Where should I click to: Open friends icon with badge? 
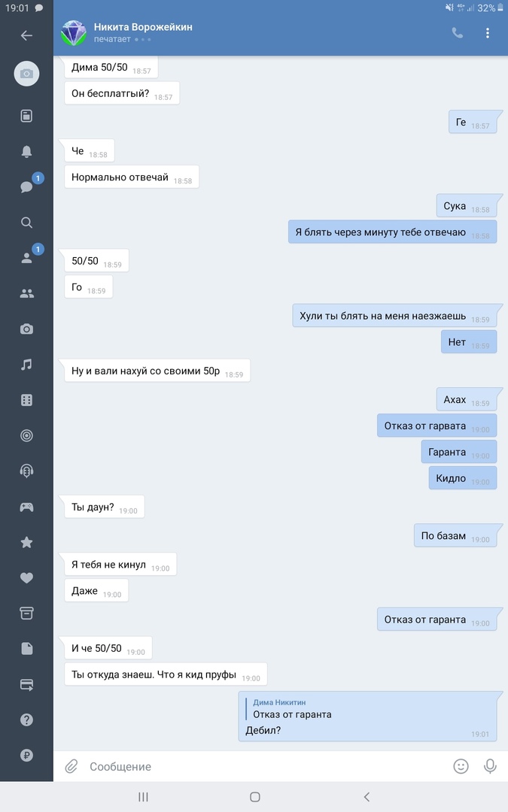point(26,258)
